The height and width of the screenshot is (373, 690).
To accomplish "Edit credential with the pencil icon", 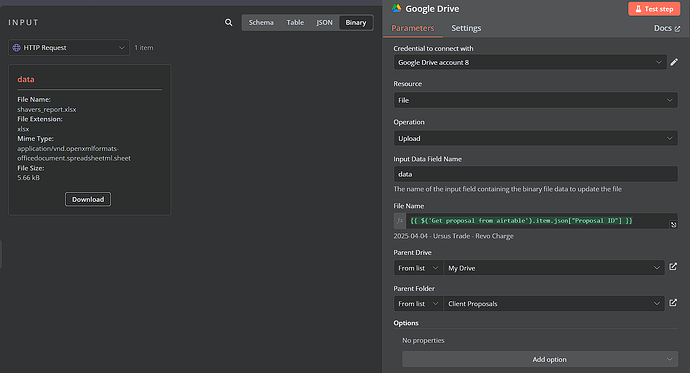I will click(x=674, y=62).
